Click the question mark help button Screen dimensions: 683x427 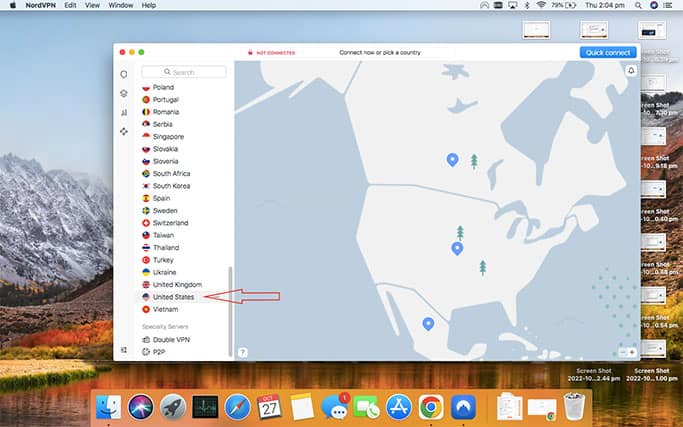coord(243,352)
